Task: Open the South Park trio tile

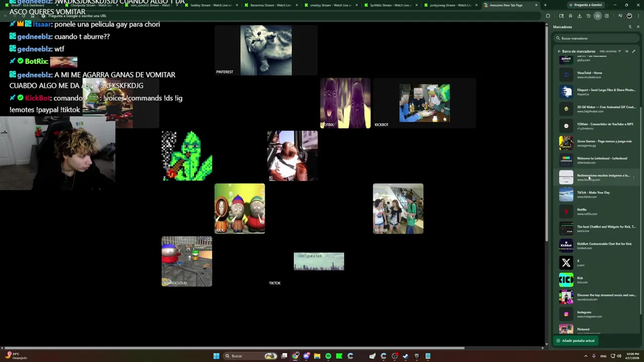Action: click(239, 209)
